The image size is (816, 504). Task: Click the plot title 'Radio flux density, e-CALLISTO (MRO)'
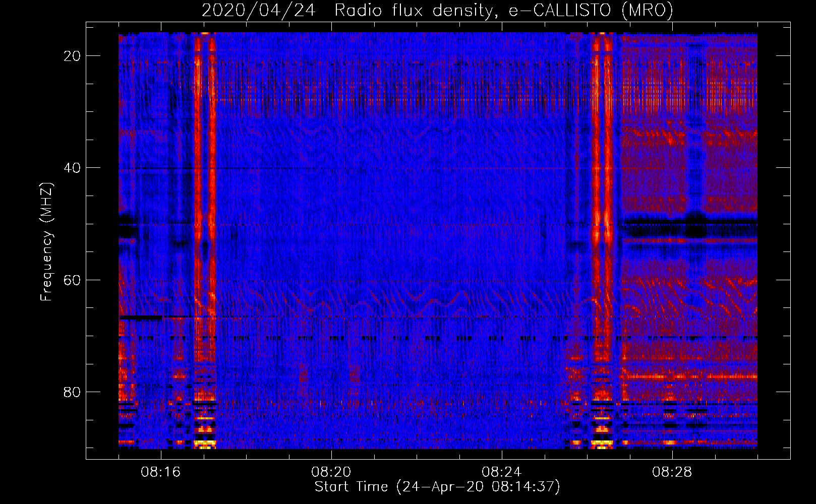pos(504,10)
